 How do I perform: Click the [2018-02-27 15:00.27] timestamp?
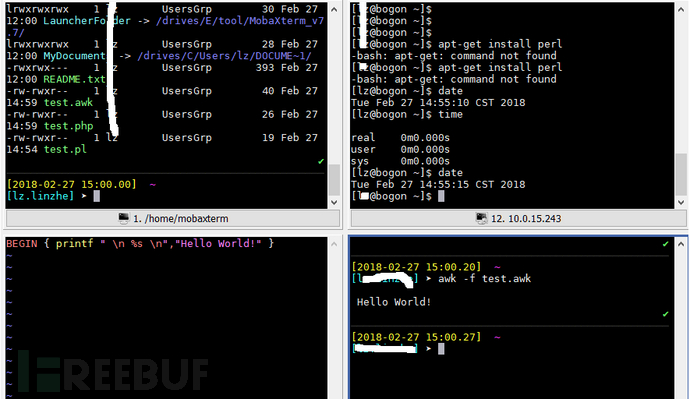(416, 337)
